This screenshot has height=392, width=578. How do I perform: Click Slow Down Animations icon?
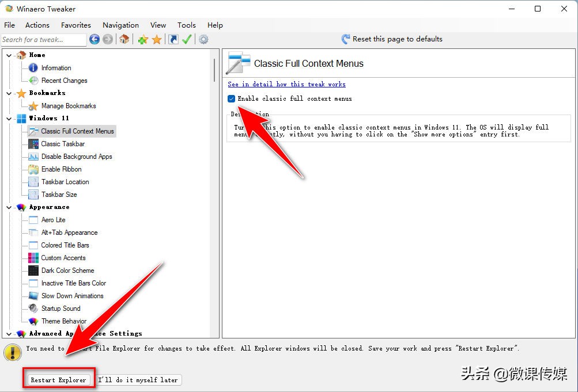tap(33, 296)
